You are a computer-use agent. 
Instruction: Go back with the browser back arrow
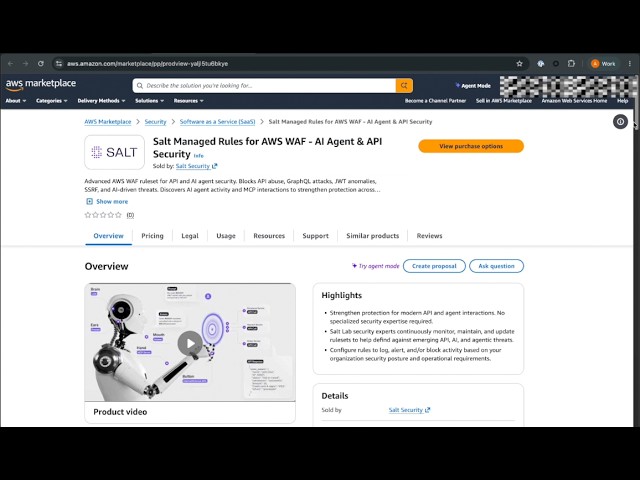click(x=11, y=64)
